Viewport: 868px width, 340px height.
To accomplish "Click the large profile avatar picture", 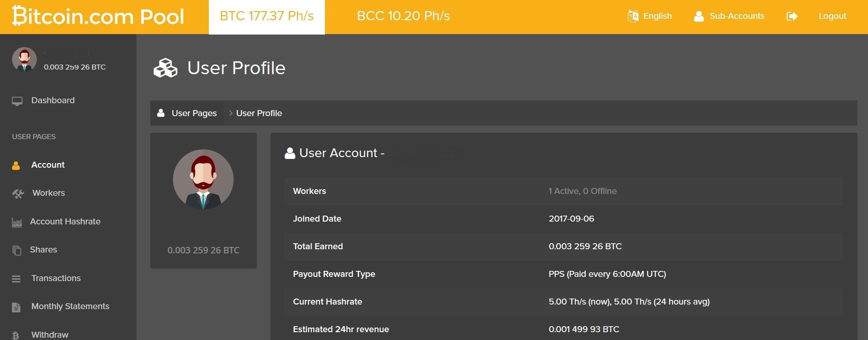I will tap(203, 180).
